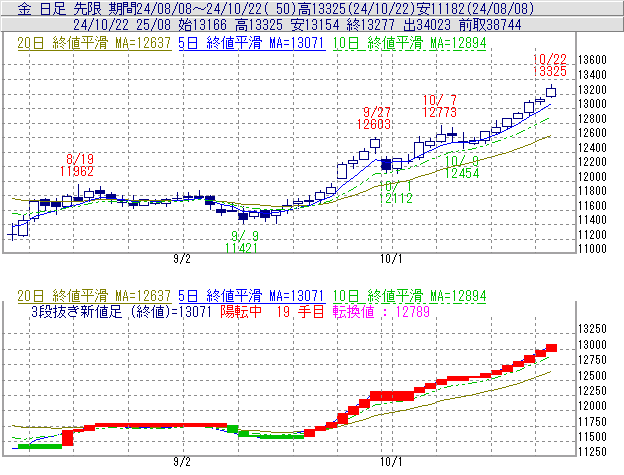Click the red 陽転中 status text
The height and width of the screenshot is (475, 624).
[x=241, y=311]
